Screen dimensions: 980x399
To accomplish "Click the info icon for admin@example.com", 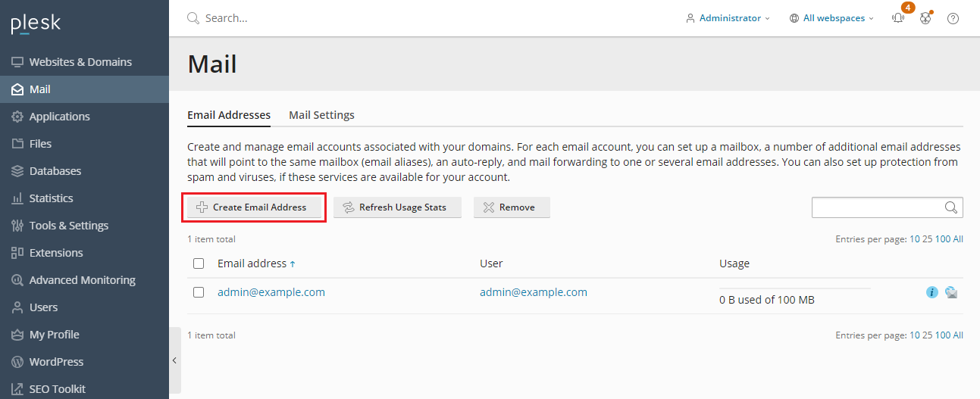I will point(932,292).
